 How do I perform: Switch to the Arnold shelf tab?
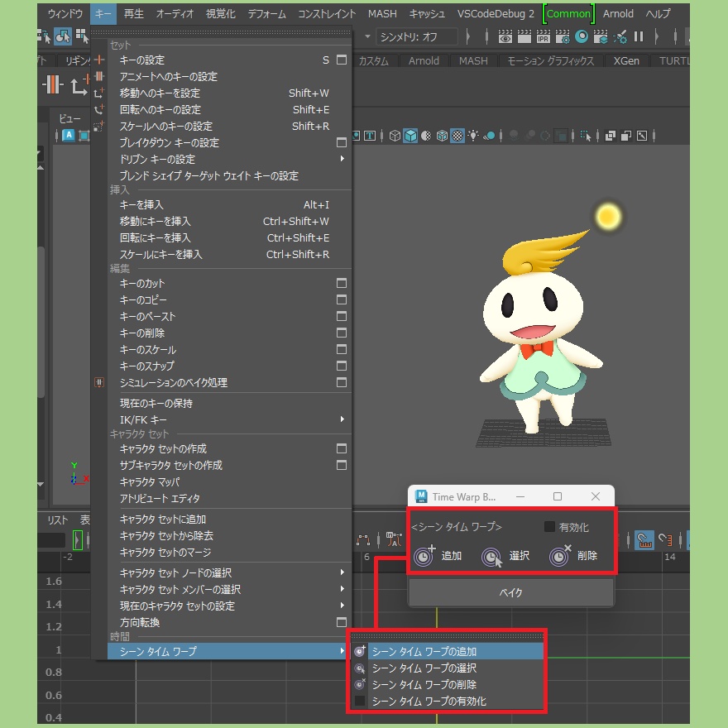[x=424, y=61]
